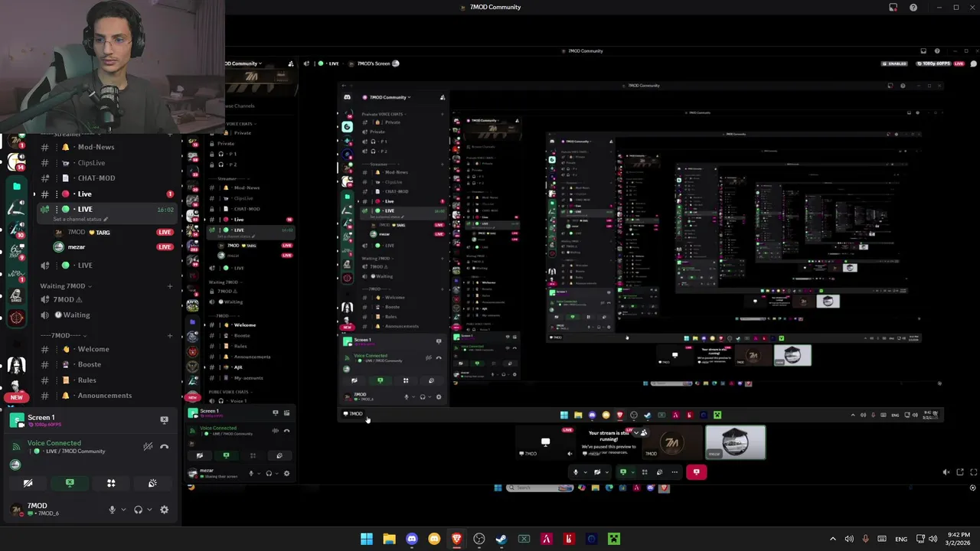Open the Discord inbox icon in the title bar
The height and width of the screenshot is (551, 980).
point(893,8)
